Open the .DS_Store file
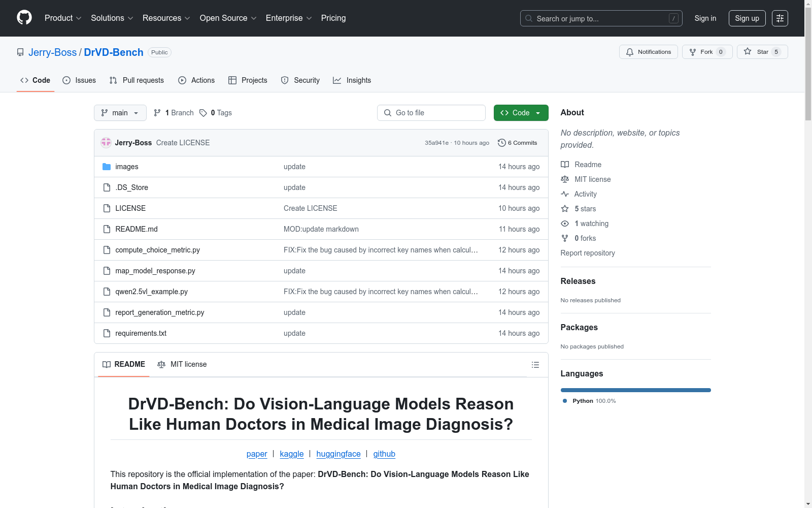 pos(132,187)
